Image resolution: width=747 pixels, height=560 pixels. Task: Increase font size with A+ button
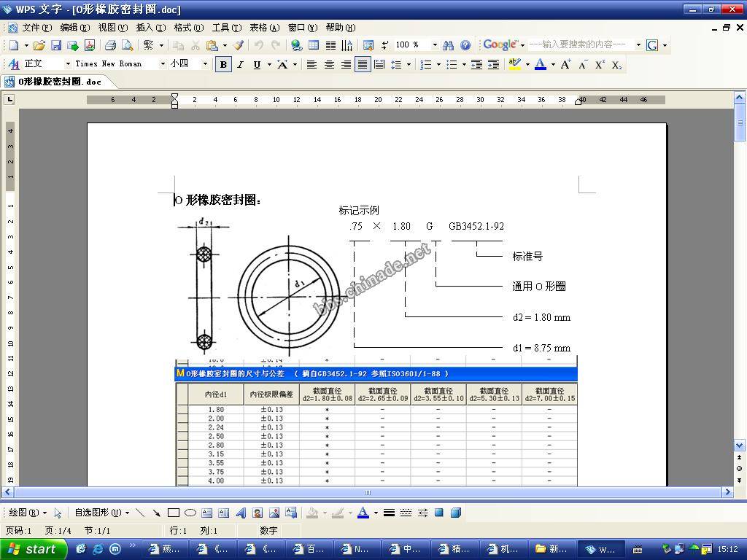[x=565, y=65]
